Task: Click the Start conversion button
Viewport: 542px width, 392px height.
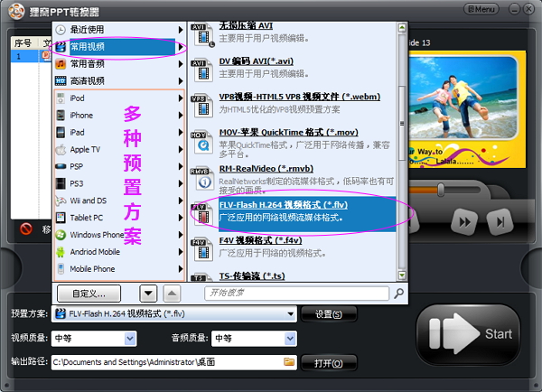Action: [468, 334]
